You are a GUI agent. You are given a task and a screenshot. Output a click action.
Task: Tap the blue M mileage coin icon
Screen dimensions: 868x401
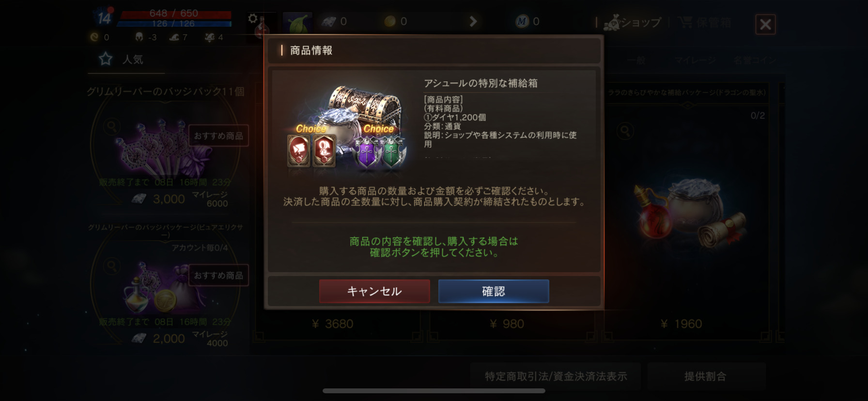pos(522,21)
